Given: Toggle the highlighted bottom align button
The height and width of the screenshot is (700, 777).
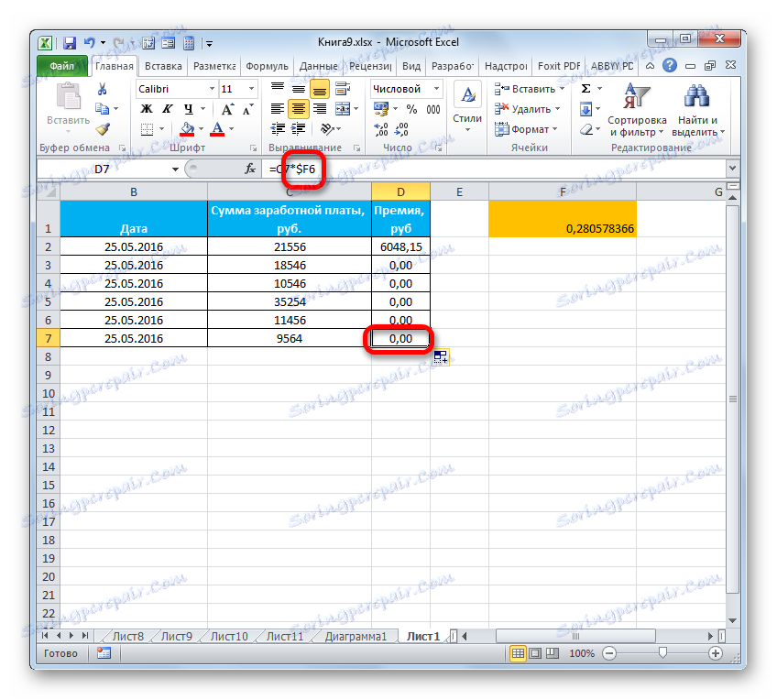Looking at the screenshot, I should pos(320,89).
